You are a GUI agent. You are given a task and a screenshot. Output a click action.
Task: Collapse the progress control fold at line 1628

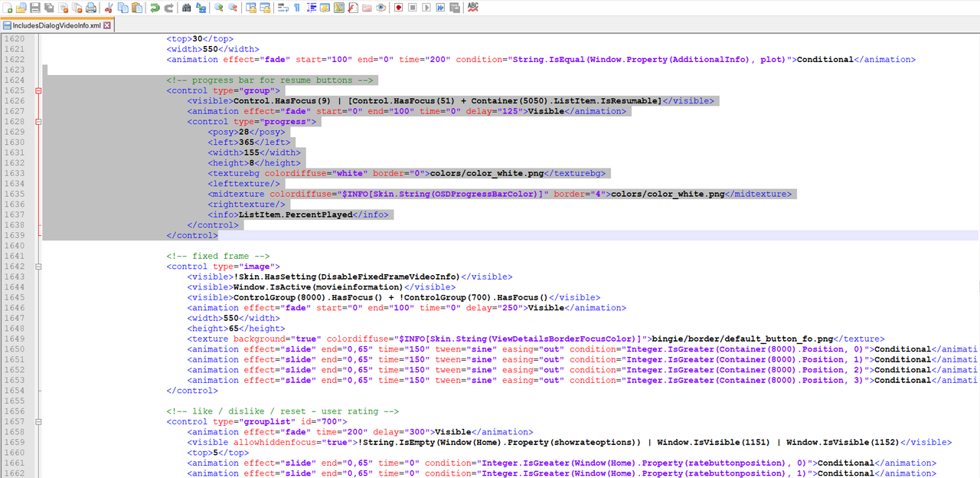click(38, 122)
